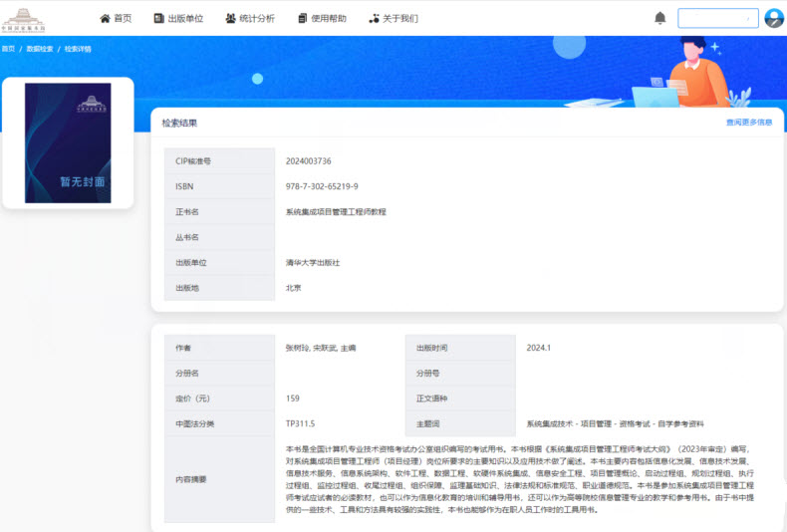Click the 正文语种 label cell

pos(460,398)
